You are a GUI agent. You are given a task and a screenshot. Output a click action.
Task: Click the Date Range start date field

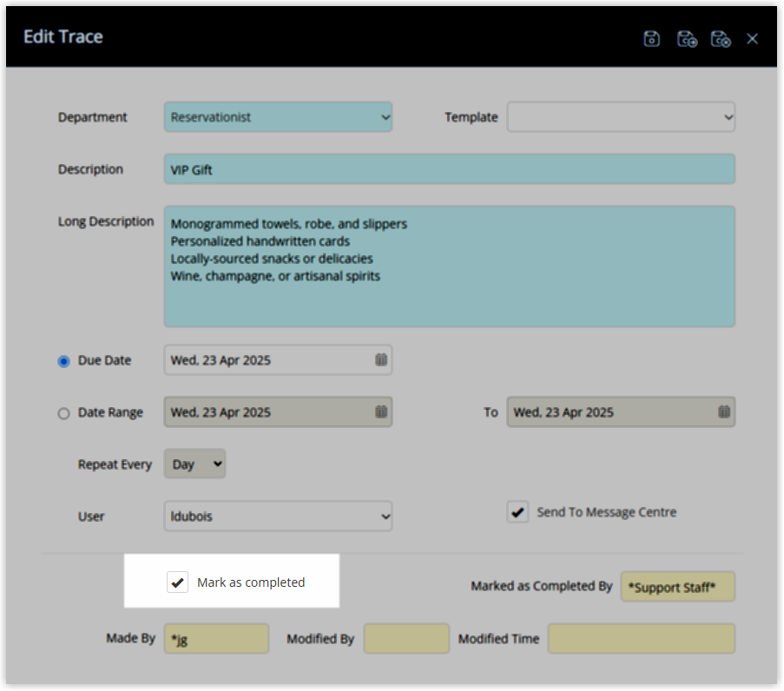pyautogui.click(x=278, y=412)
